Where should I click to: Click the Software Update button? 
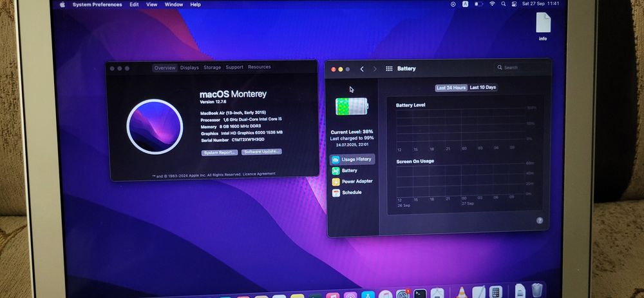[261, 152]
